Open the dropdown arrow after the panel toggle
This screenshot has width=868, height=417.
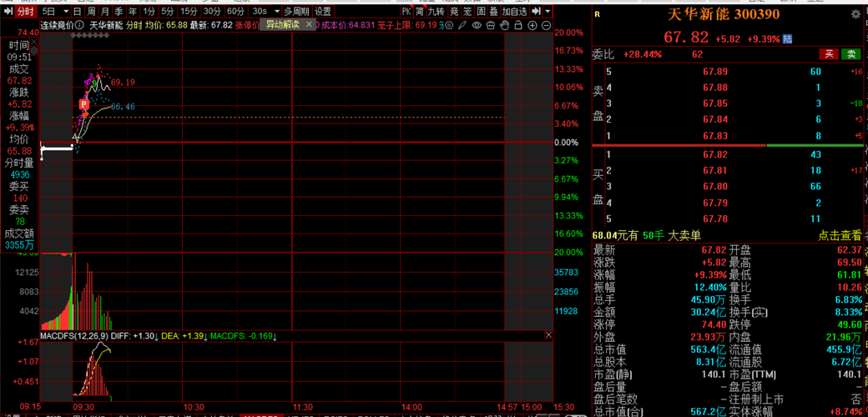[548, 12]
